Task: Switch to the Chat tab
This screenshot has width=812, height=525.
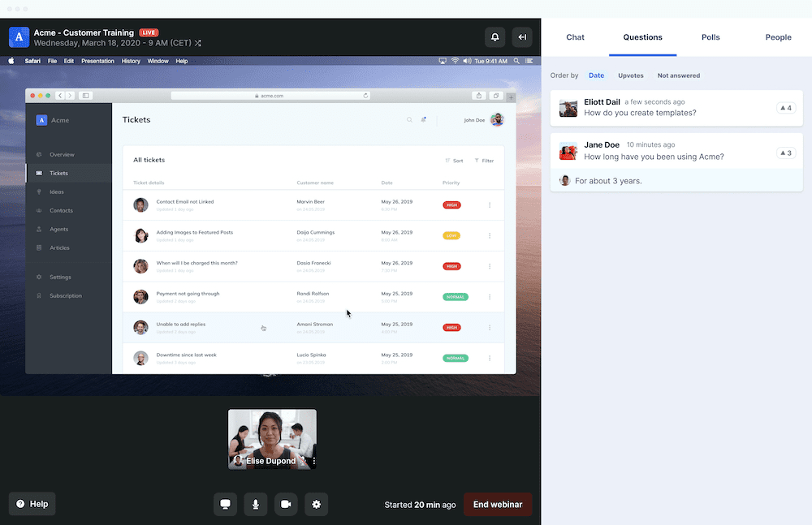Action: (x=575, y=37)
